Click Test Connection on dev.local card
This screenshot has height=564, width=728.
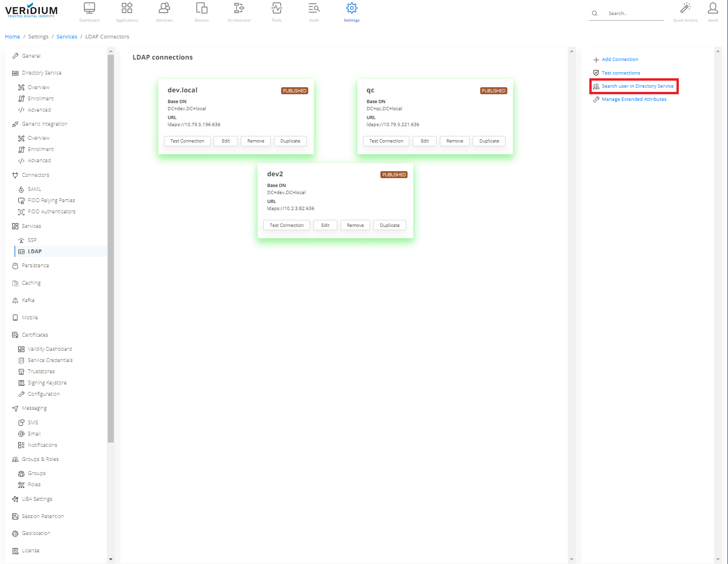pyautogui.click(x=187, y=141)
